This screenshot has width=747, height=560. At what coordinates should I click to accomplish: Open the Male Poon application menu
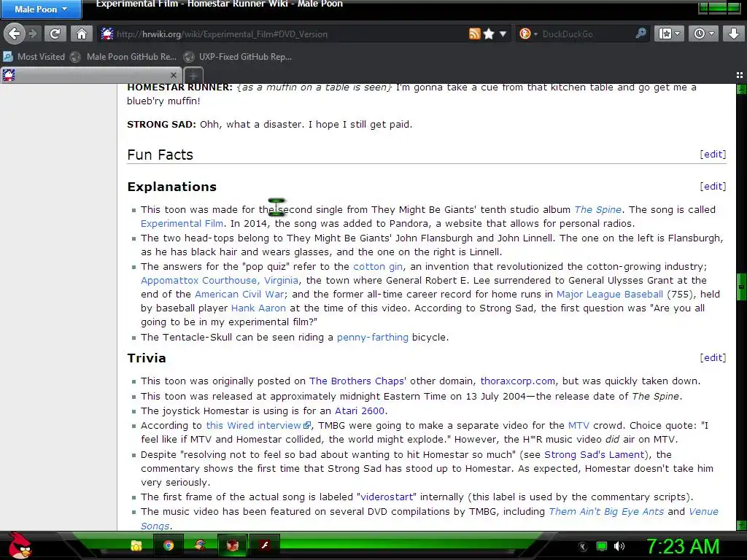[x=41, y=9]
